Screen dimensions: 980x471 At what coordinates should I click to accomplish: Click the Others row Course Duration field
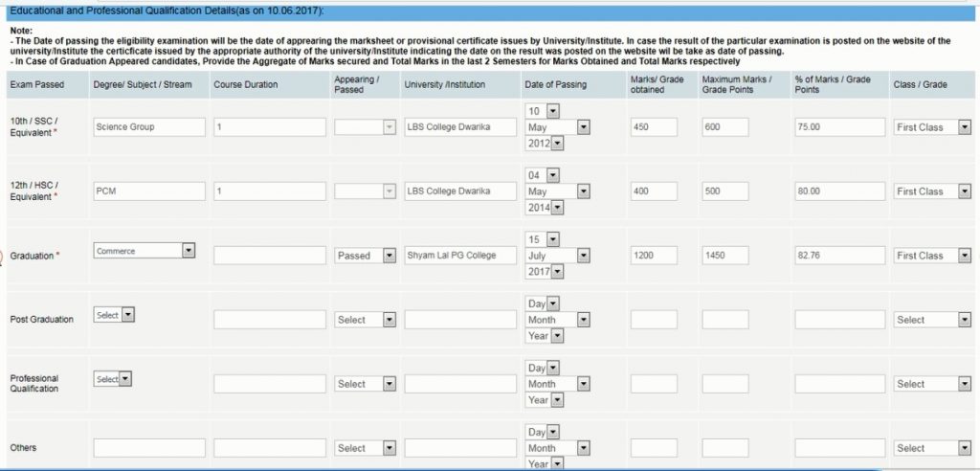270,448
